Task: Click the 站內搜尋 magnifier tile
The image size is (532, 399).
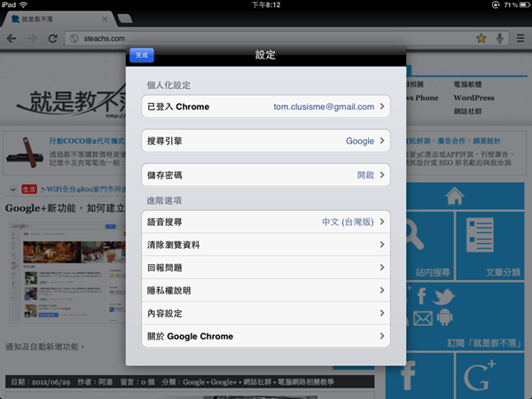Action: coord(430,246)
